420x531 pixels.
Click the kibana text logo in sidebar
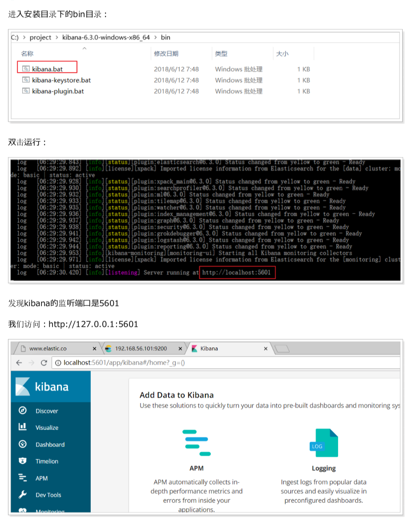point(52,386)
